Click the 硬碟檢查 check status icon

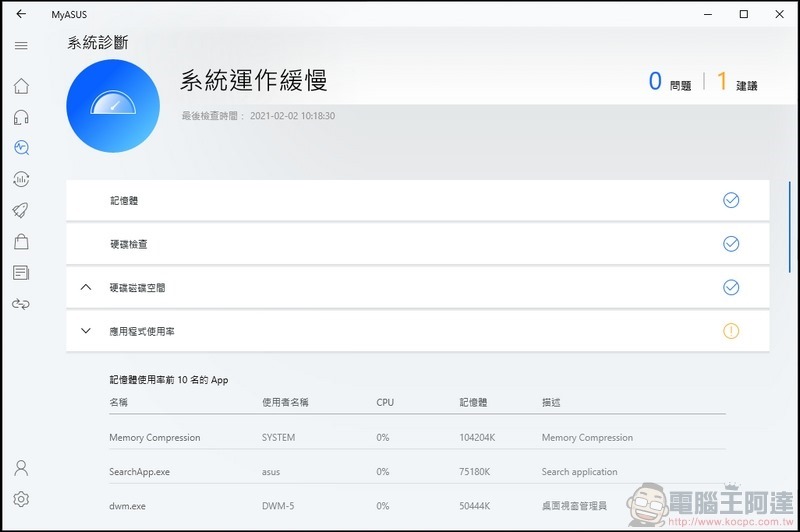coord(731,244)
